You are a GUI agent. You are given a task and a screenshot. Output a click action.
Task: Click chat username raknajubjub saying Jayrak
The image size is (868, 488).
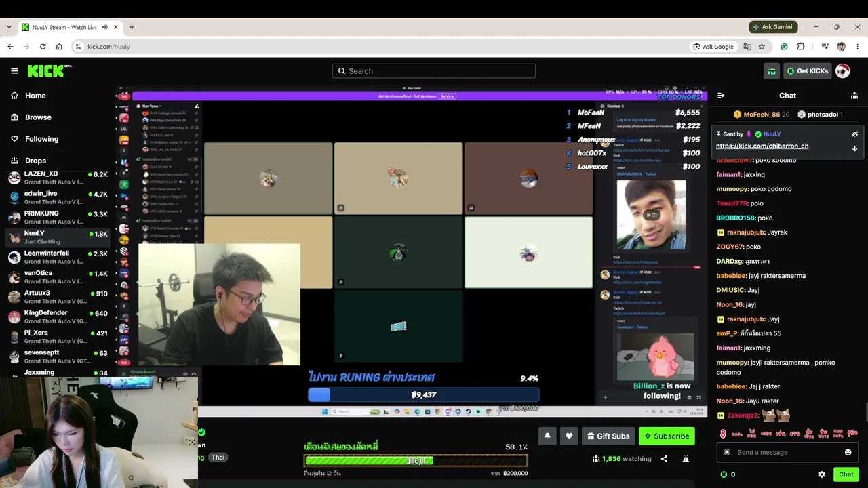(745, 232)
